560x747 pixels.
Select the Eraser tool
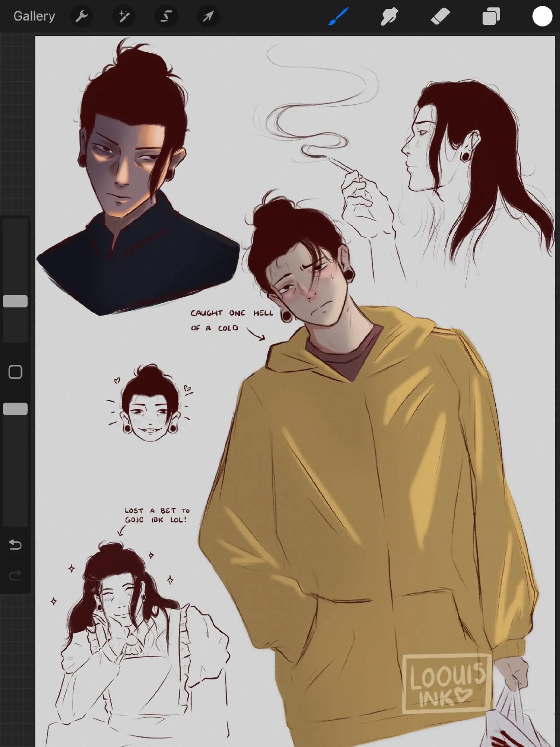coord(440,16)
